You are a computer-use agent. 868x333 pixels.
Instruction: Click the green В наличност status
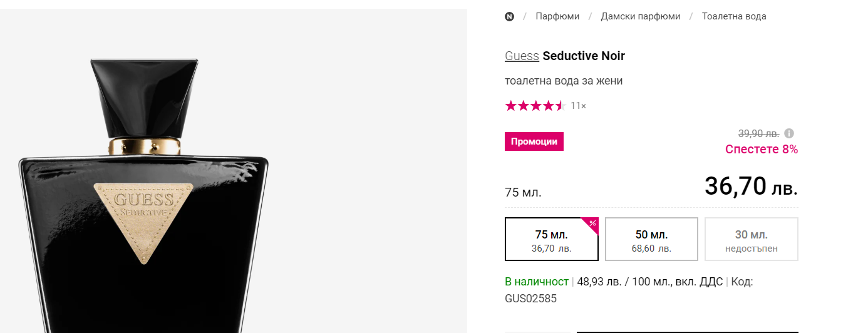pos(536,282)
